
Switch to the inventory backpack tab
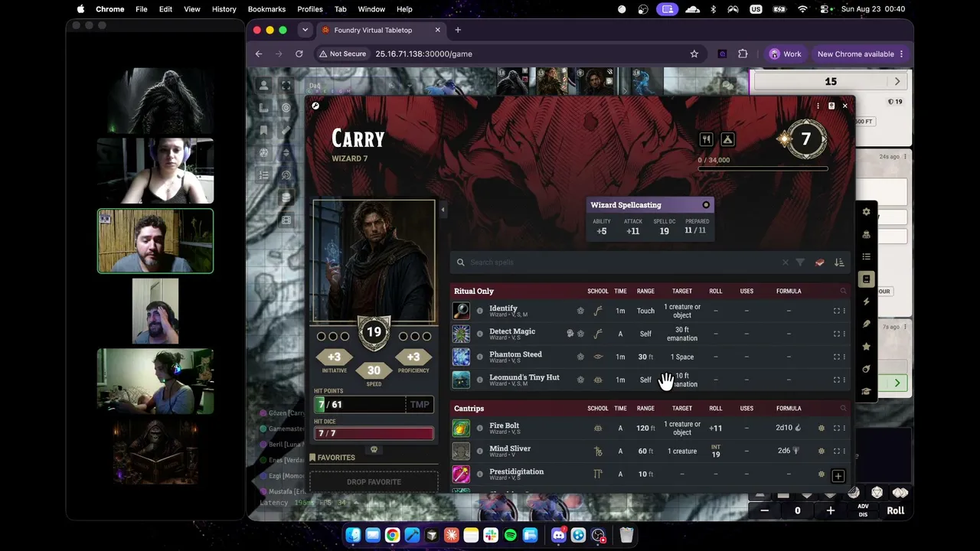point(866,234)
